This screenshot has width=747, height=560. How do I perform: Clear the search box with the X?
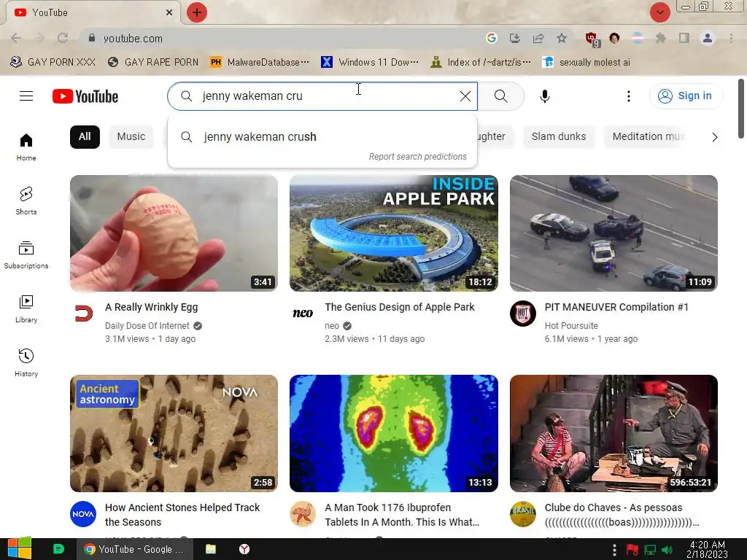coord(465,96)
